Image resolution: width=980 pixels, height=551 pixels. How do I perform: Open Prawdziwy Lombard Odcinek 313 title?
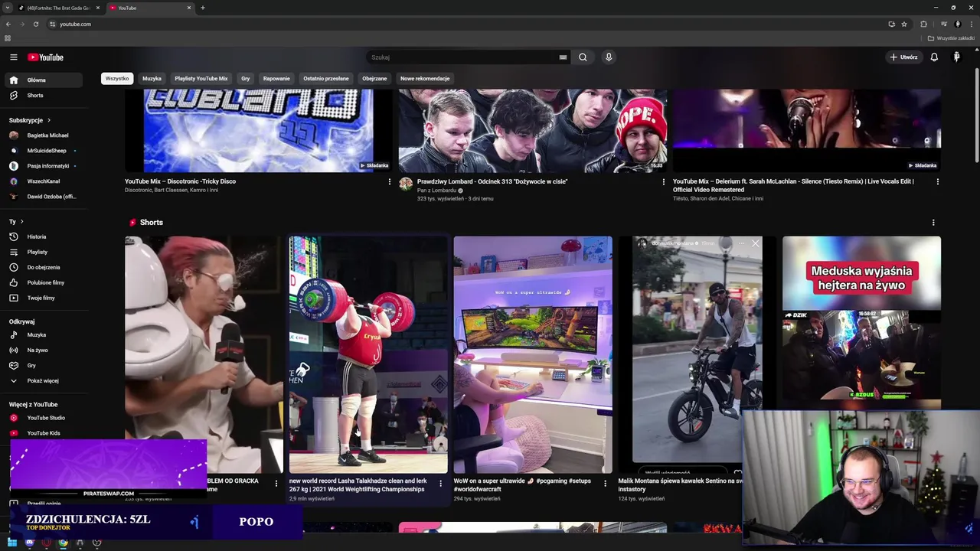tap(492, 181)
